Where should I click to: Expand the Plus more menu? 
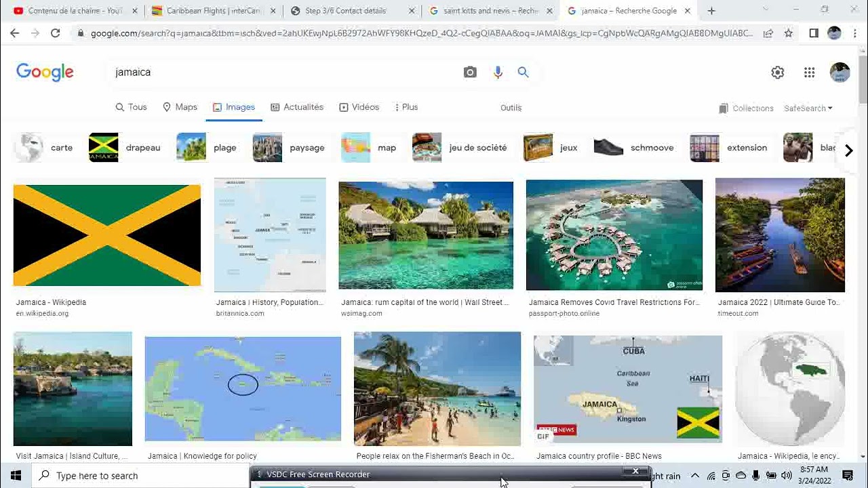406,107
